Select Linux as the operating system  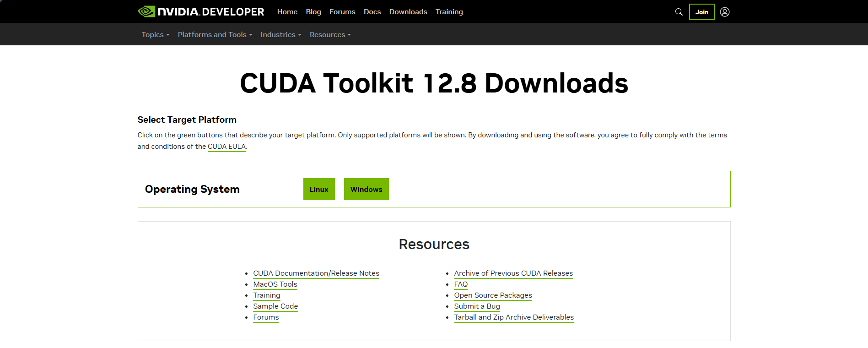click(319, 189)
